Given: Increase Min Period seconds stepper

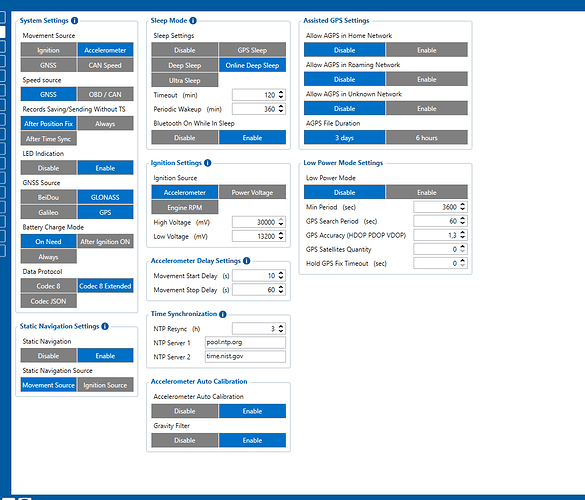Looking at the screenshot, I should (463, 204).
